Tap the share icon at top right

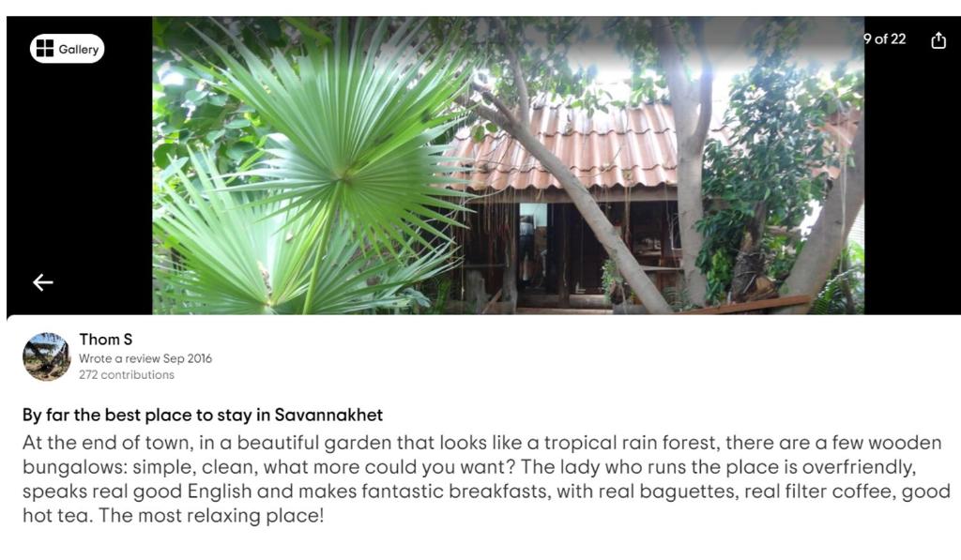coord(938,40)
